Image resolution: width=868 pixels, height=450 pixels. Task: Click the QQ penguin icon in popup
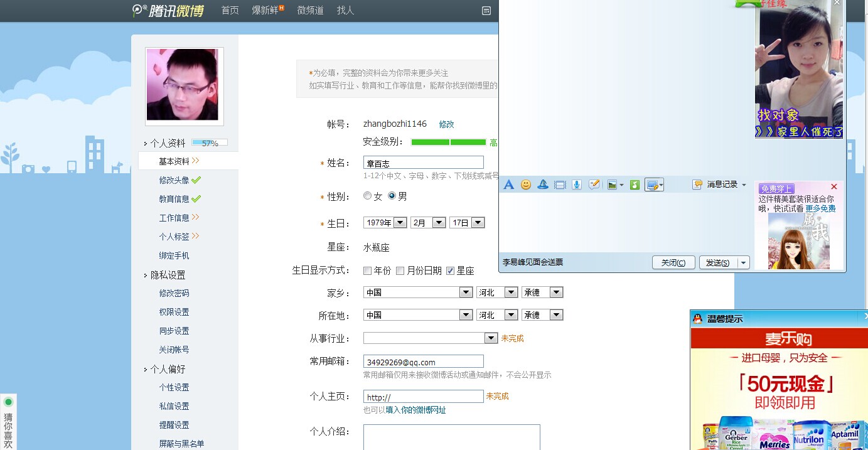(697, 319)
